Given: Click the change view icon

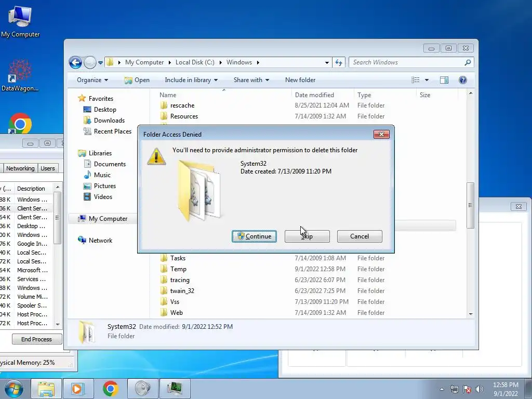Looking at the screenshot, I should tap(416, 80).
